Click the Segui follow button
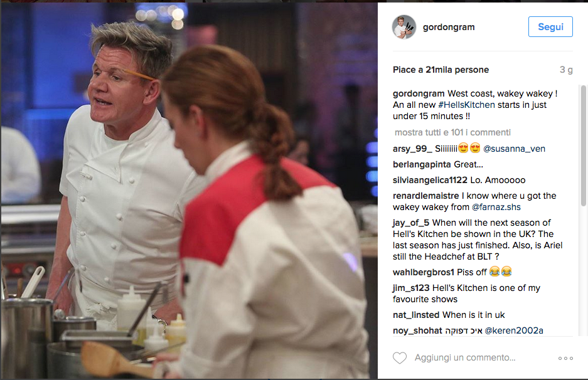588x380 pixels. [550, 26]
